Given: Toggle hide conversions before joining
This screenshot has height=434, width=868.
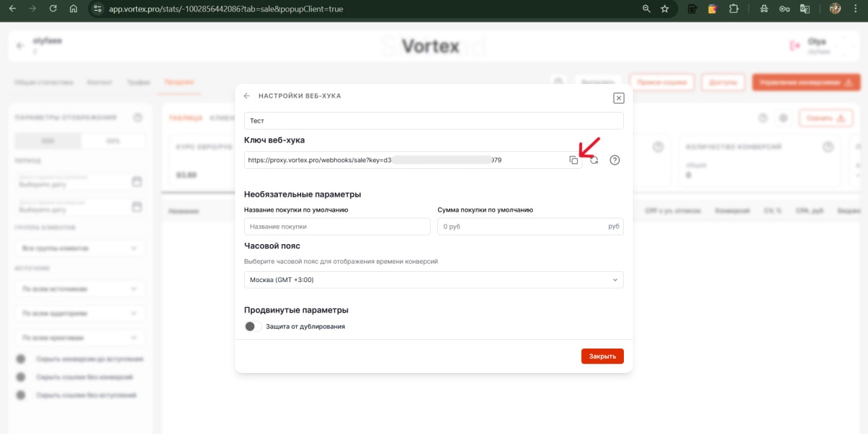Looking at the screenshot, I should tap(22, 359).
